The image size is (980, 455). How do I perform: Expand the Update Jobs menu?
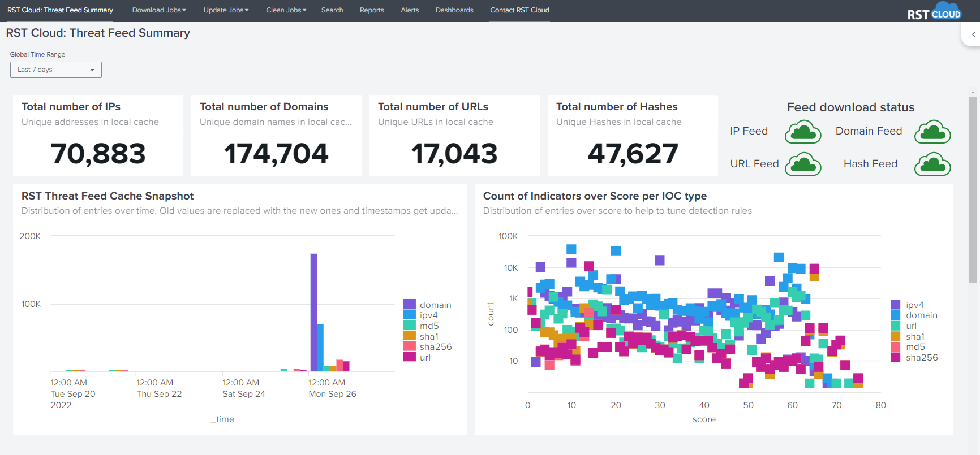click(226, 10)
